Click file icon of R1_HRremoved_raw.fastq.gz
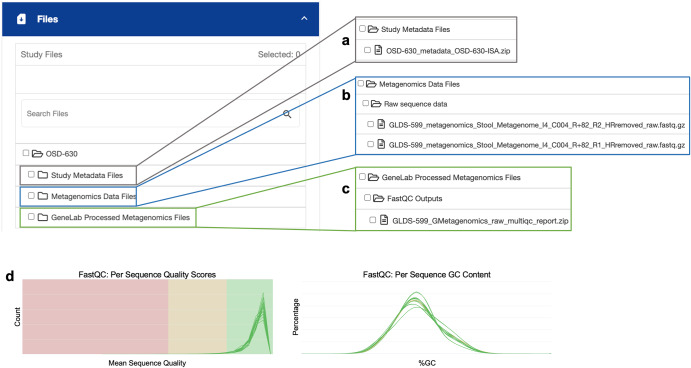691x368 pixels. (381, 144)
